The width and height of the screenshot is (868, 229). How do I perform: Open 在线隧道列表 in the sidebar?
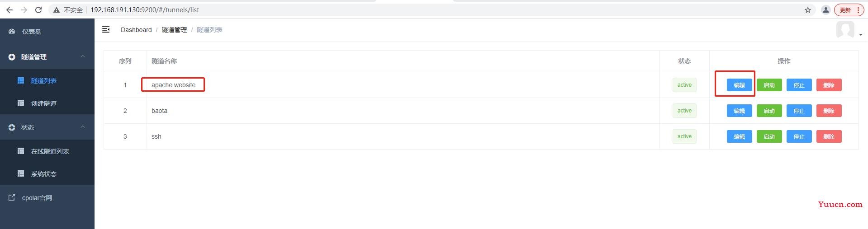coord(47,151)
